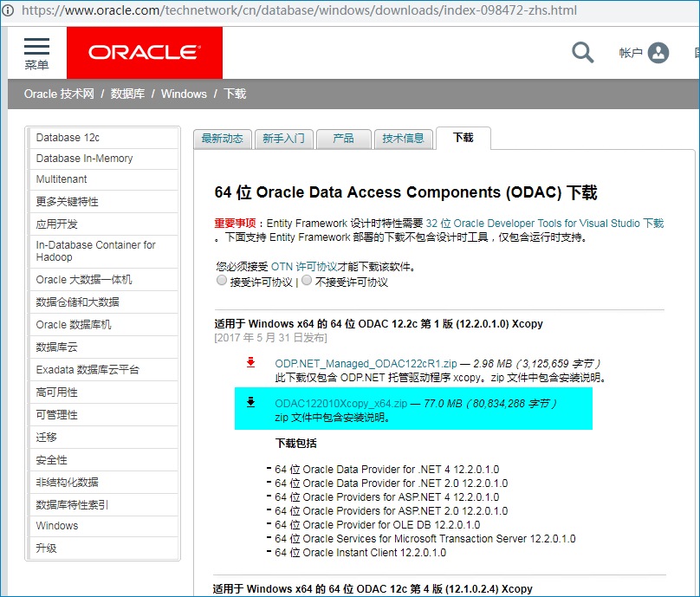The image size is (700, 597).
Task: Click the Windows breadcrumb link
Action: pyautogui.click(x=184, y=94)
